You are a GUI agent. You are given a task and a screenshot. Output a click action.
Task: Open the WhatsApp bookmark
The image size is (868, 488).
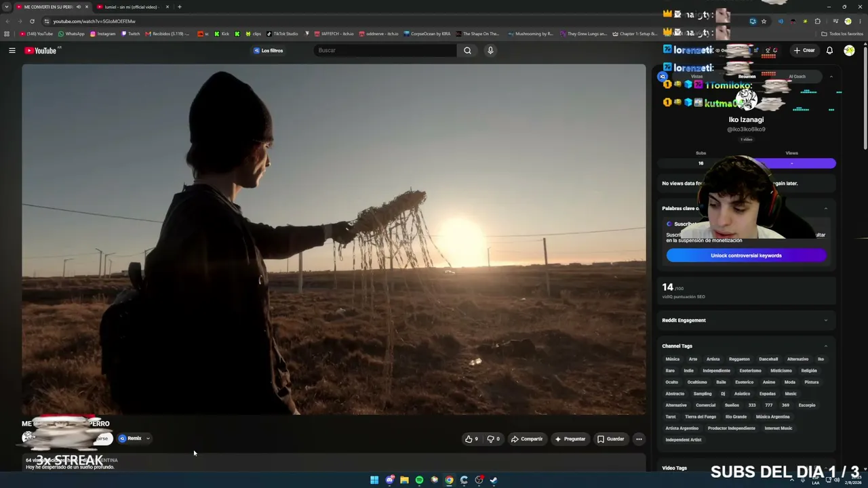pos(71,34)
